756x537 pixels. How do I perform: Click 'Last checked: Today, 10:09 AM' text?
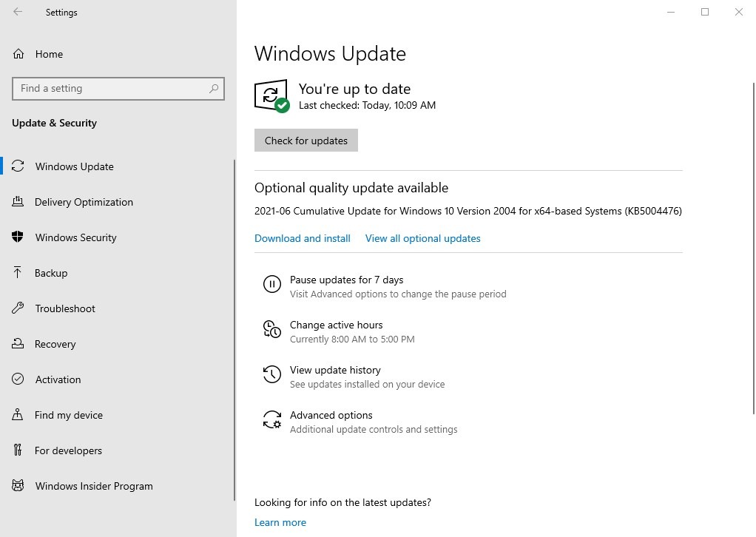(367, 105)
